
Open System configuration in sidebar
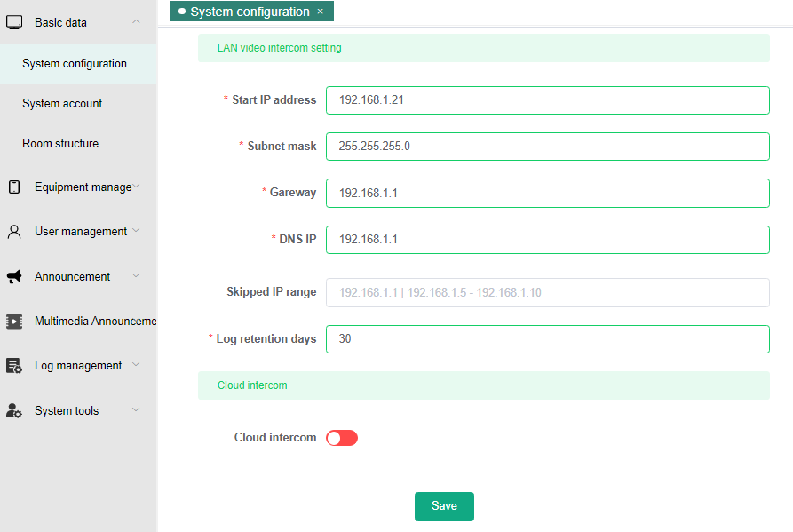78,64
